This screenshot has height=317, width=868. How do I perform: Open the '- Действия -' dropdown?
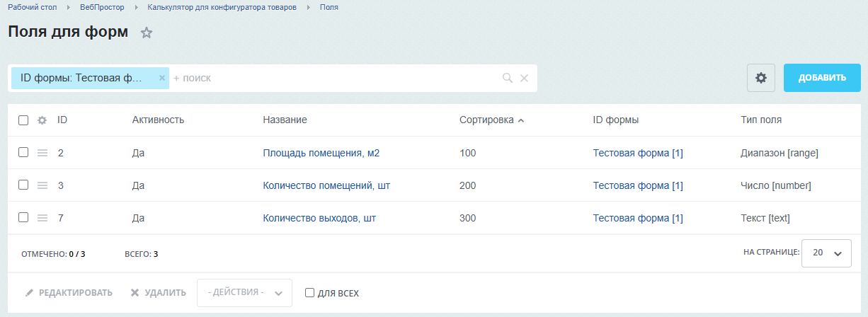(244, 293)
